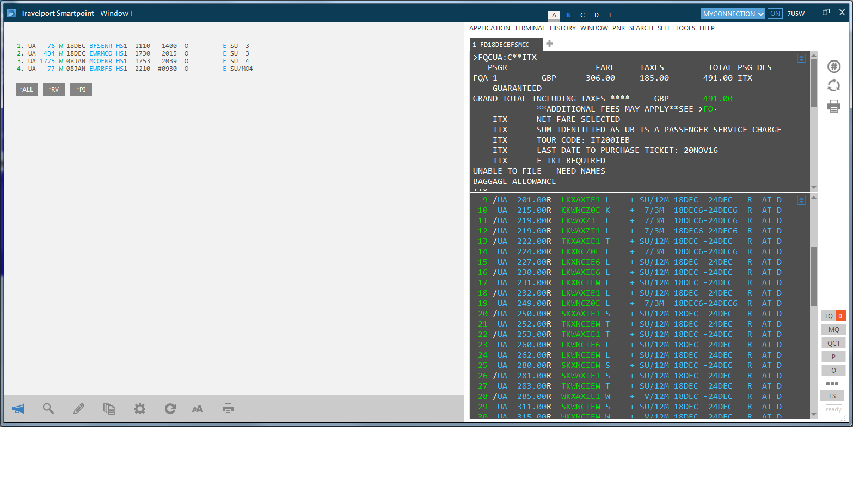Click the EWRMCO segment link
This screenshot has height=504, width=853.
coord(101,54)
